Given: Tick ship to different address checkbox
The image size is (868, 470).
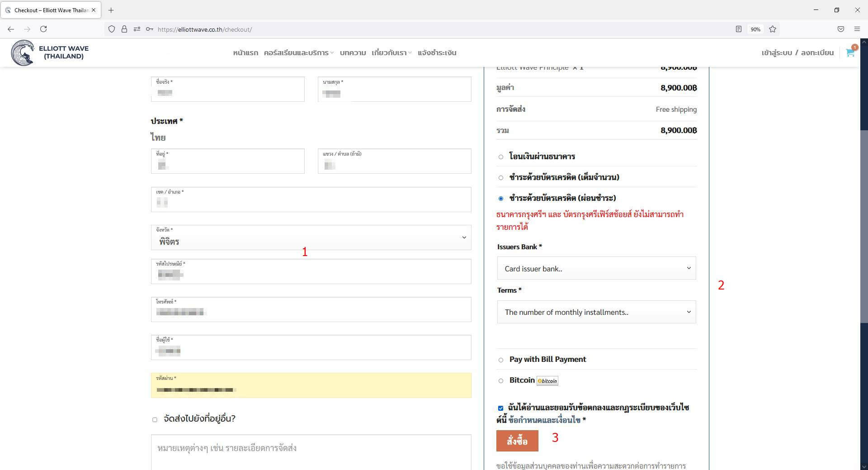Looking at the screenshot, I should pos(155,419).
